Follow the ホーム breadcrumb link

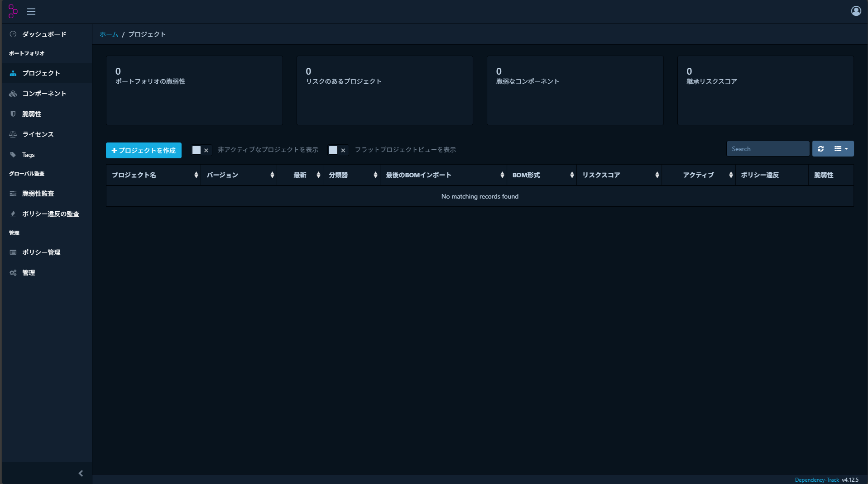(109, 34)
